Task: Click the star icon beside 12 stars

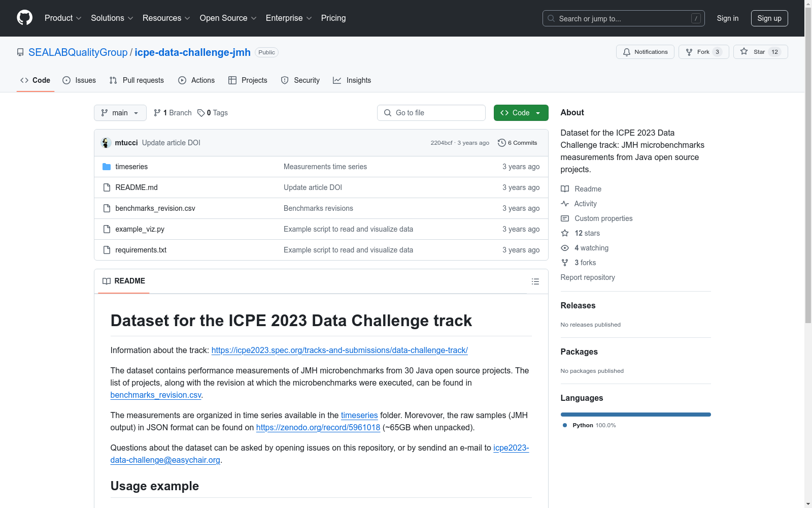Action: click(x=565, y=233)
